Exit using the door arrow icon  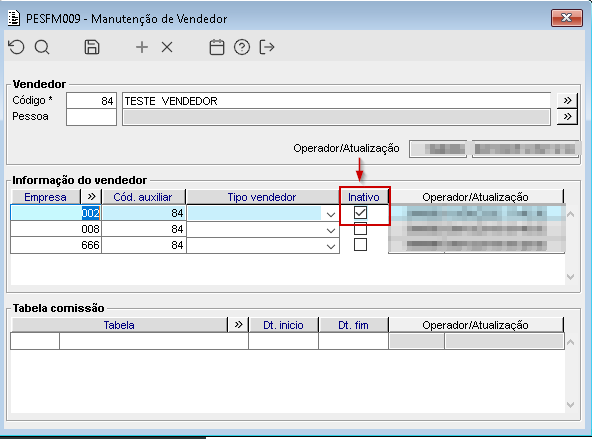coord(267,48)
